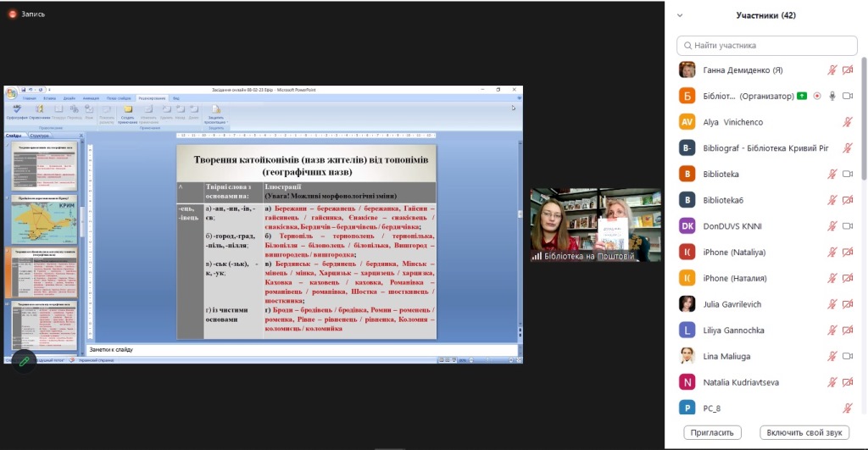Screen dimensions: 868x450
Task: Click Ганна Демиденко's disabled camera icon
Action: coord(847,69)
